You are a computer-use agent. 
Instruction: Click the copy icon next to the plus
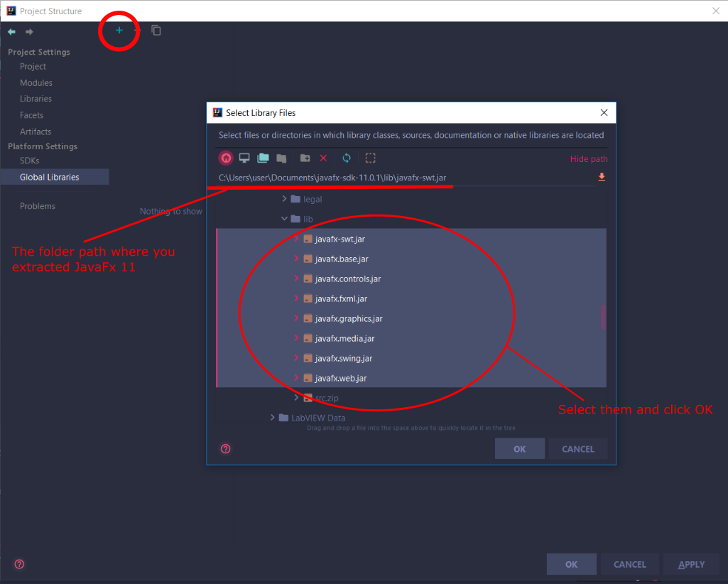pos(156,31)
